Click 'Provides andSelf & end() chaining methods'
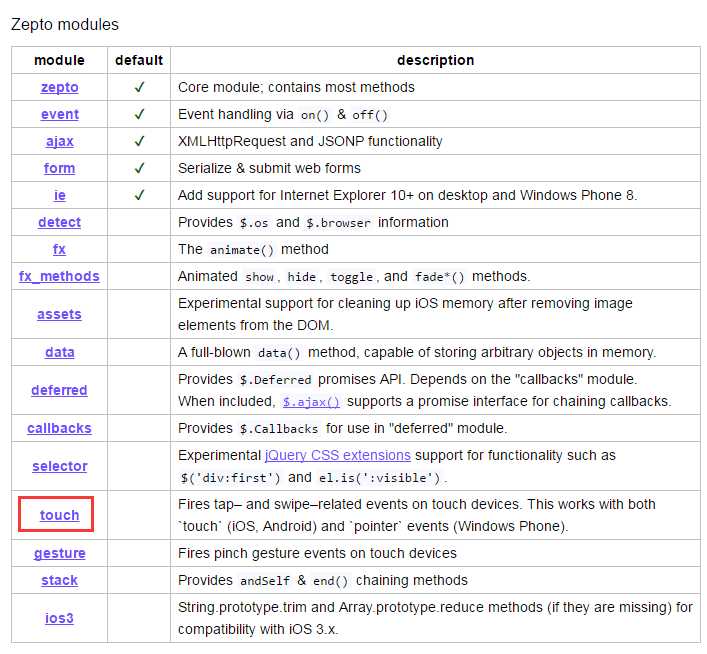This screenshot has height=654, width=707. pos(322,580)
